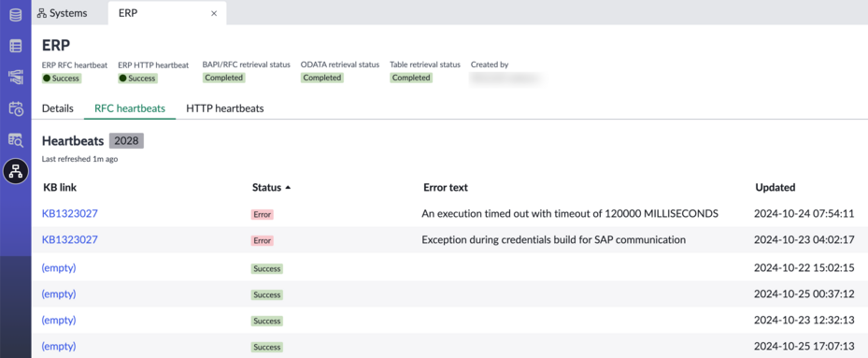Viewport: 868px width, 358px height.
Task: Open (empty) link dated 2024-10-23 12:32:13
Action: (59, 320)
